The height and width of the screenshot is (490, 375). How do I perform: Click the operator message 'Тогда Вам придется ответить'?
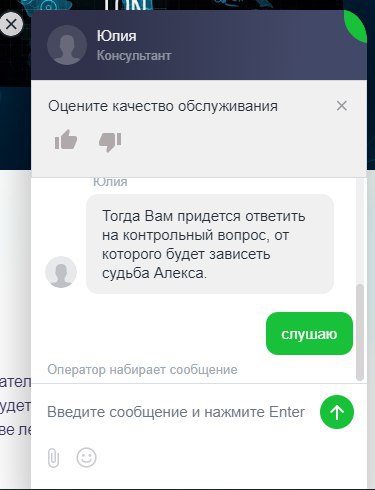(210, 244)
